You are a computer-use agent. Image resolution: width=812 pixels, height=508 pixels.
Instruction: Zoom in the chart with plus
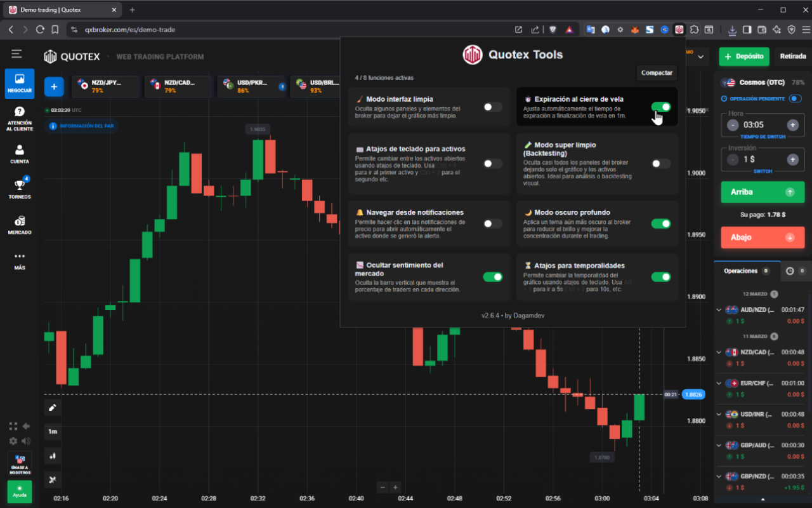[x=395, y=487]
